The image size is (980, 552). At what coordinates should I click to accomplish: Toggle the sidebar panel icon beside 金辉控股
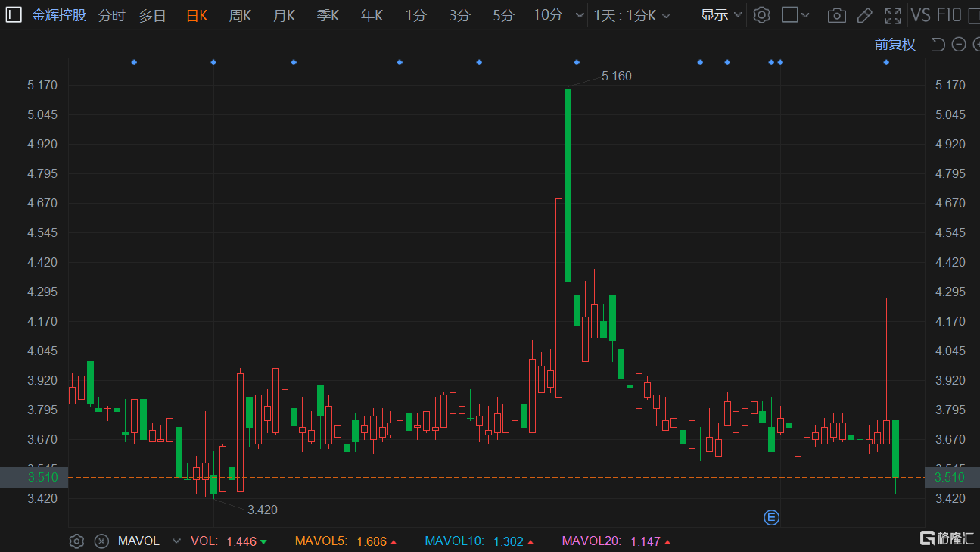14,15
